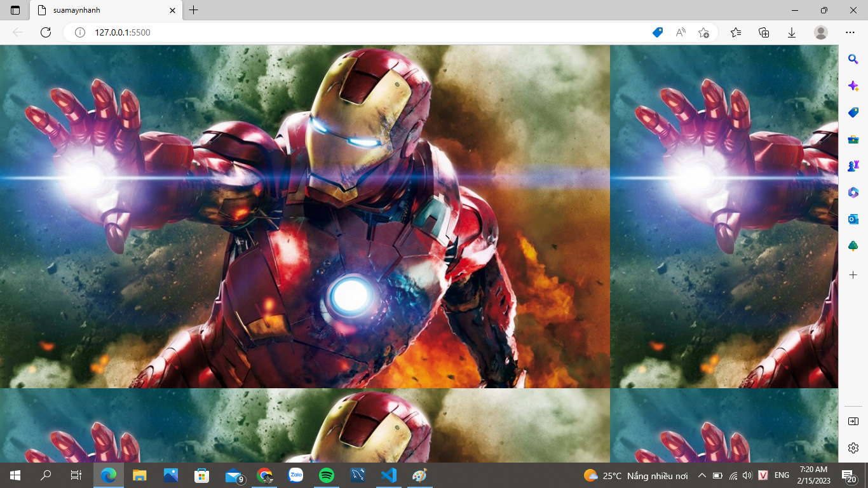This screenshot has width=868, height=488.
Task: Open the browser profile avatar
Action: 821,32
